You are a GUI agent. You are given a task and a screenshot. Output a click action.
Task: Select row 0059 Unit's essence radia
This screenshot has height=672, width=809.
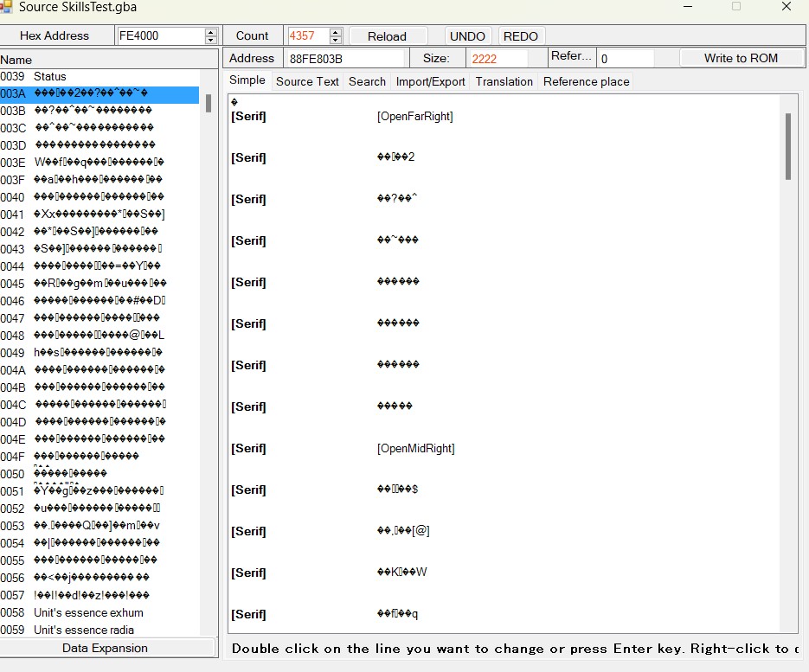(100, 630)
